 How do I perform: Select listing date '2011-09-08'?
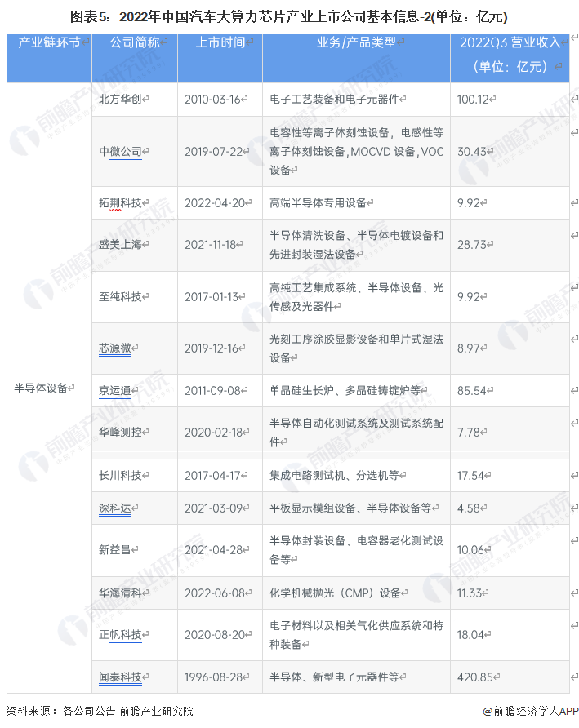[213, 391]
